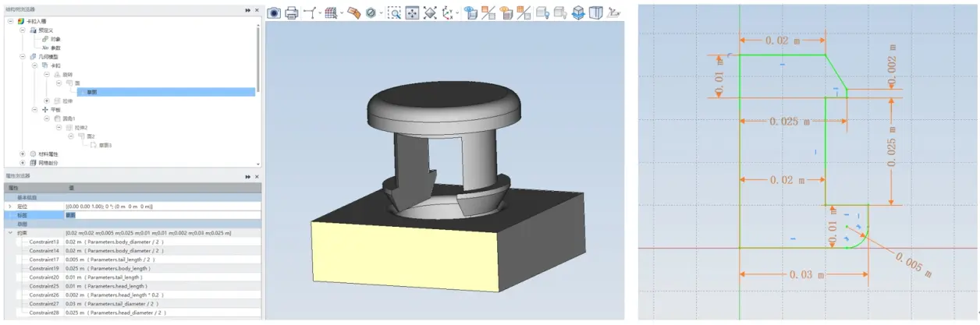Select the zoom-to-window magnifier tool
This screenshot has width=980, height=325.
(x=395, y=12)
